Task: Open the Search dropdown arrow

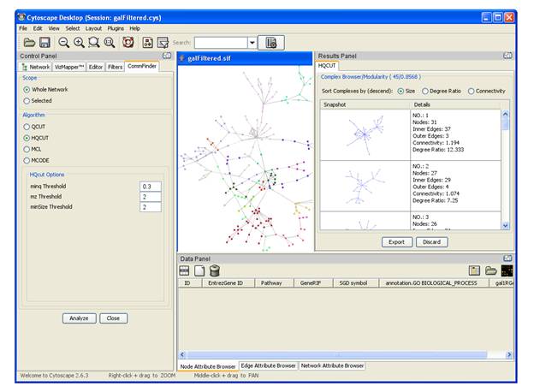Action: pos(252,43)
